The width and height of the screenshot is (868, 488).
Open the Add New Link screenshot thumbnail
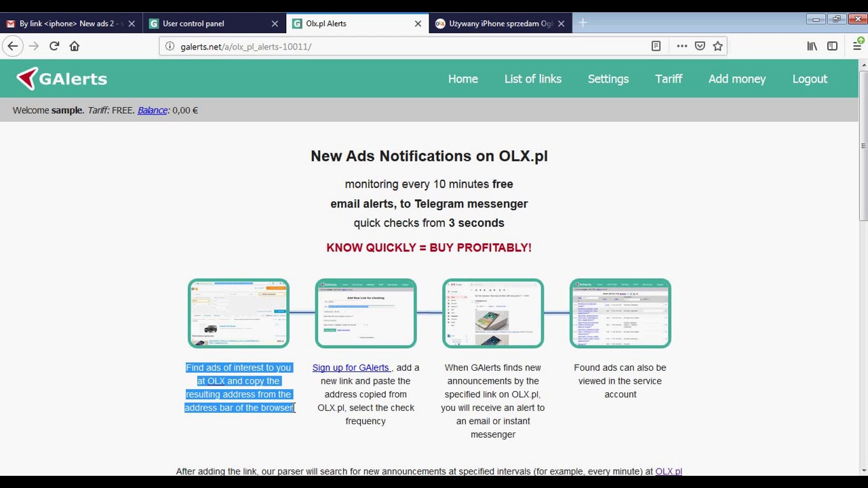pos(366,313)
